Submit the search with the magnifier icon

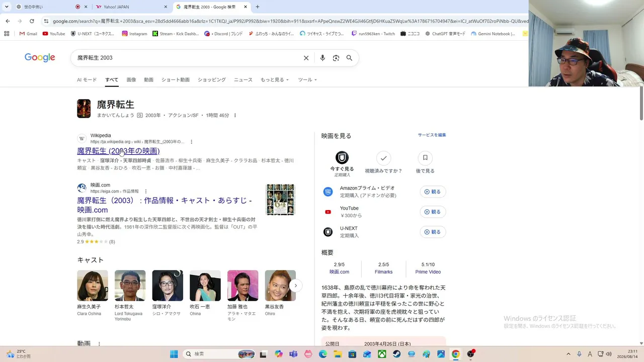[349, 58]
